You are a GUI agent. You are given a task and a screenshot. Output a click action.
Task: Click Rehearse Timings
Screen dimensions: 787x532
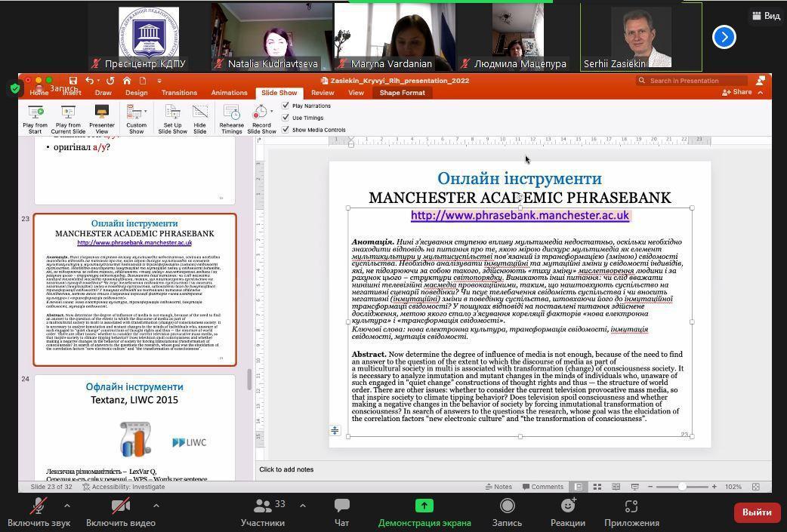tap(231, 119)
